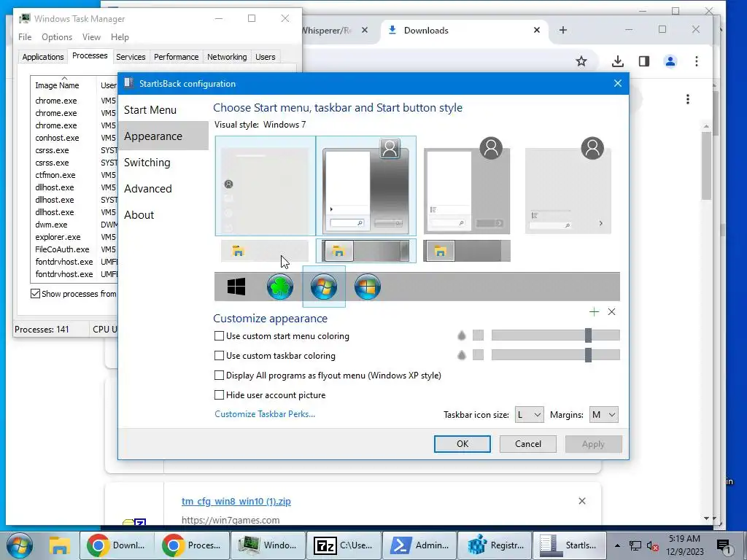
Task: Show hidden tray icons arrow
Action: (x=617, y=545)
